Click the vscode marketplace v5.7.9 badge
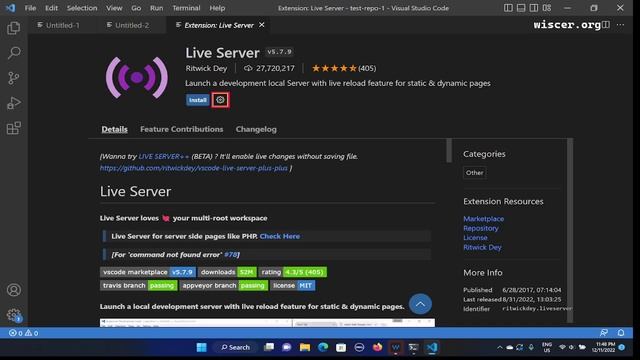Image resolution: width=640 pixels, height=360 pixels. pyautogui.click(x=148, y=272)
